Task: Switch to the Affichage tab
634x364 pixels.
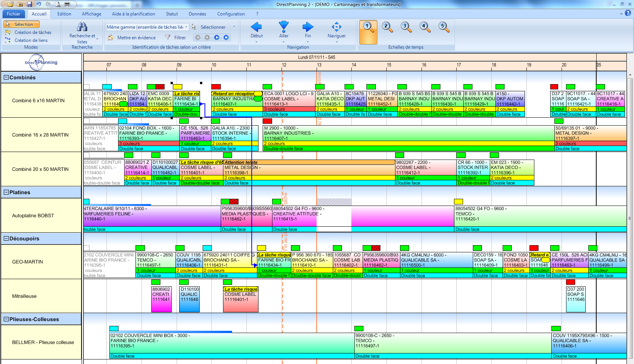Action: click(92, 14)
